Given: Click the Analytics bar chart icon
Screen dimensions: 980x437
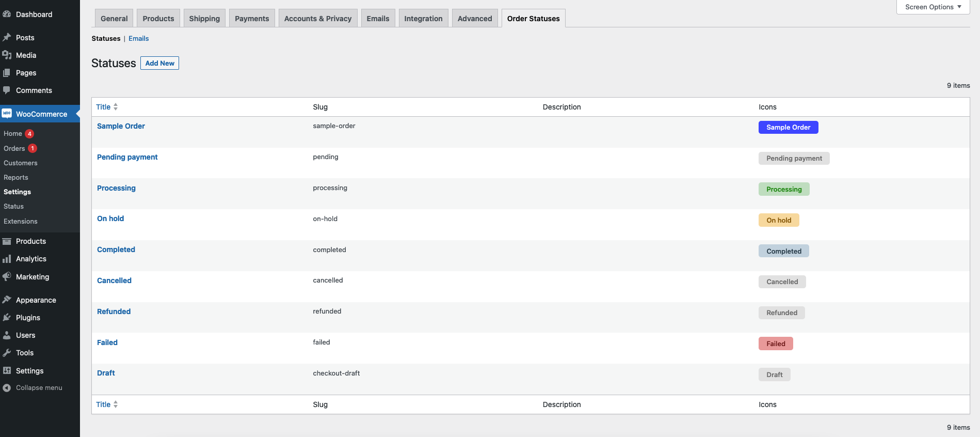Looking at the screenshot, I should (7, 259).
